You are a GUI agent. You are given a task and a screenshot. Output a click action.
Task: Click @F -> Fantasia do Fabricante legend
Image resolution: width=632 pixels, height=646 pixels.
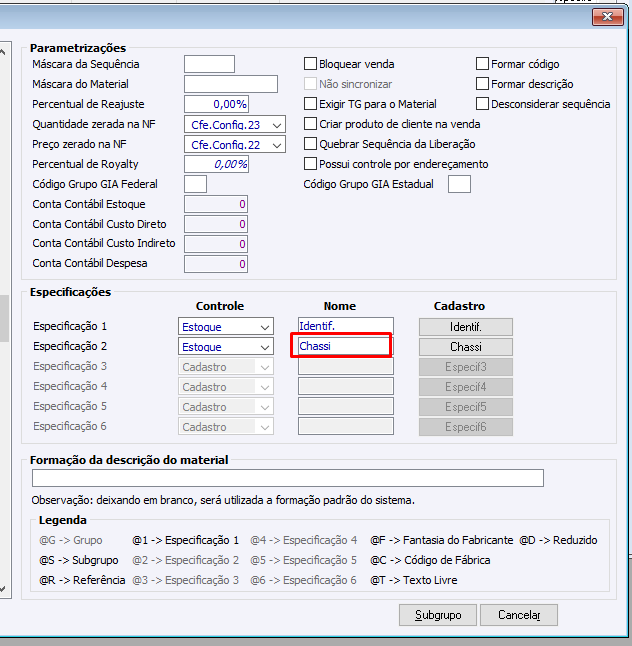tap(442, 540)
